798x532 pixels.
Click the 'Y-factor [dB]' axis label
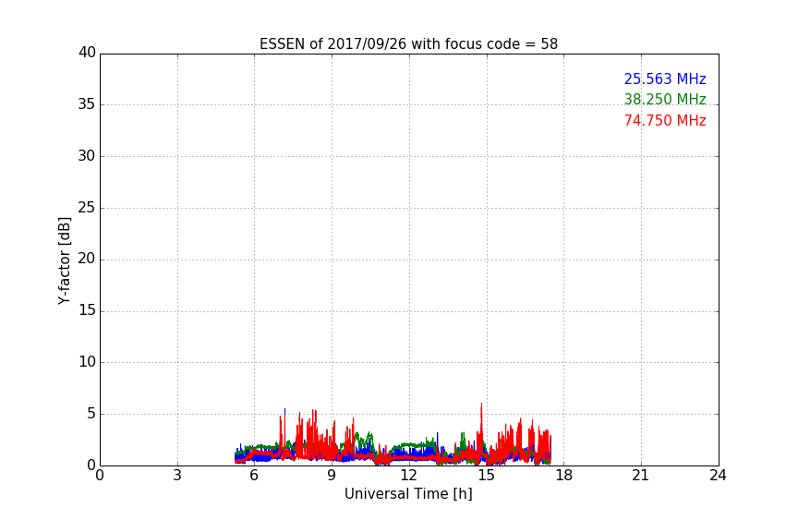pos(64,260)
